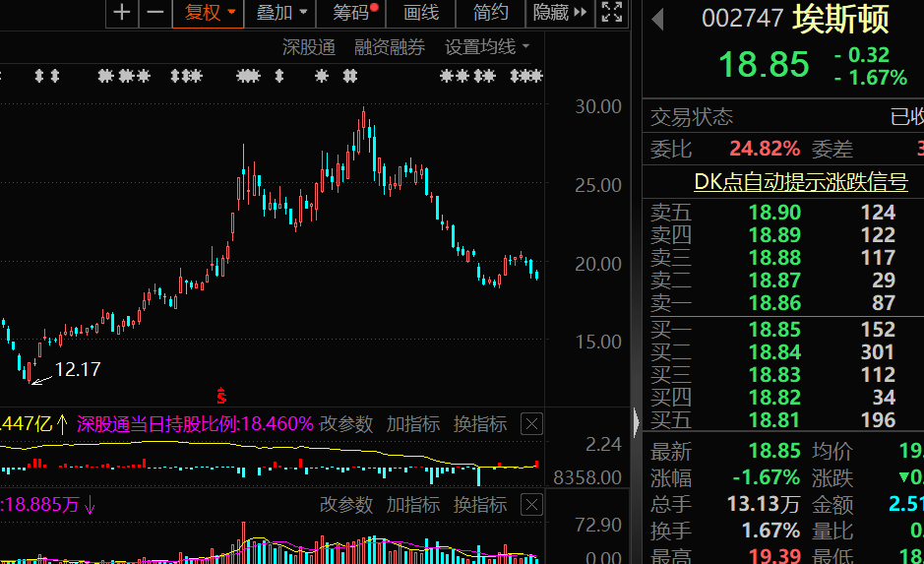924x564 pixels.
Task: Zoom in the chart with plus button
Action: tap(122, 13)
